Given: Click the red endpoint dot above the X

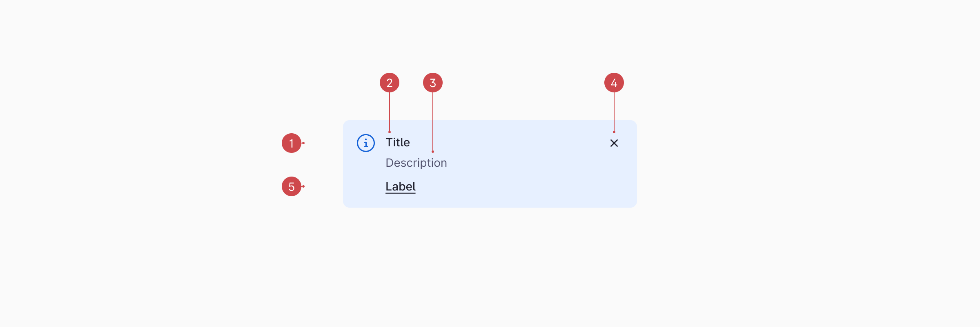Looking at the screenshot, I should (614, 132).
